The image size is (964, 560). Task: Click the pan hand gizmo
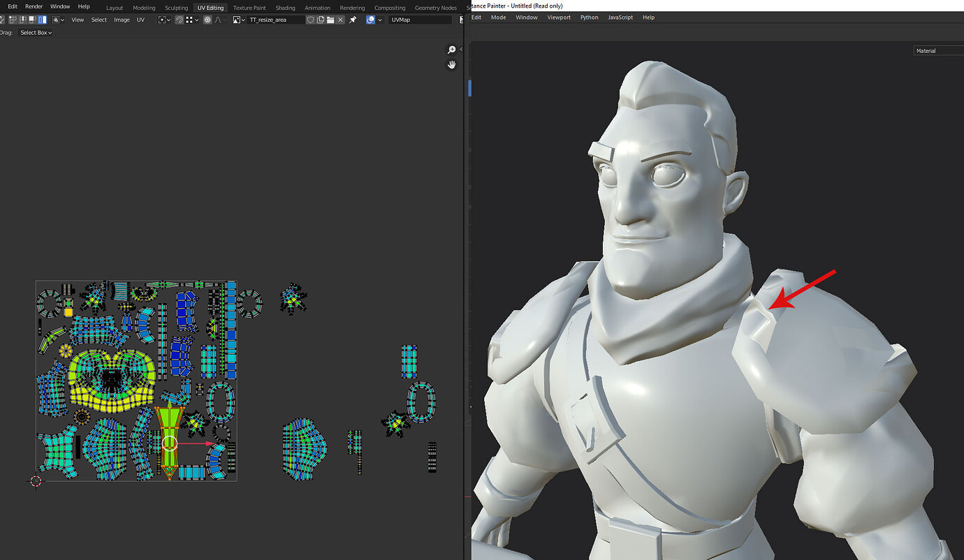pyautogui.click(x=452, y=64)
